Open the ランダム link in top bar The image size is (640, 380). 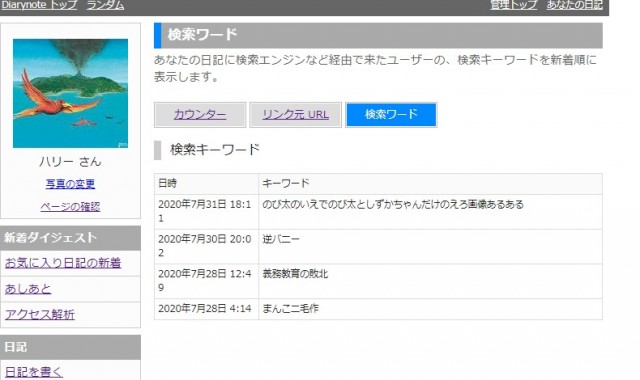(106, 5)
